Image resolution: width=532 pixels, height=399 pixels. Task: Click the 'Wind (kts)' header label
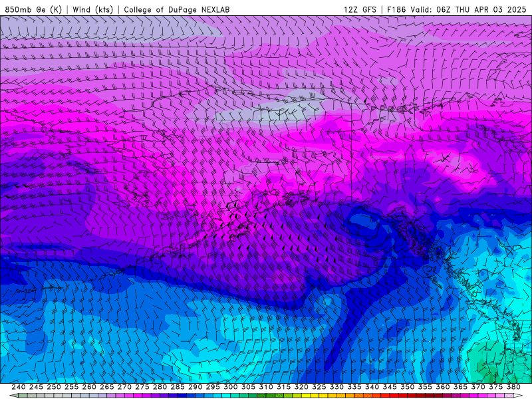(x=92, y=9)
